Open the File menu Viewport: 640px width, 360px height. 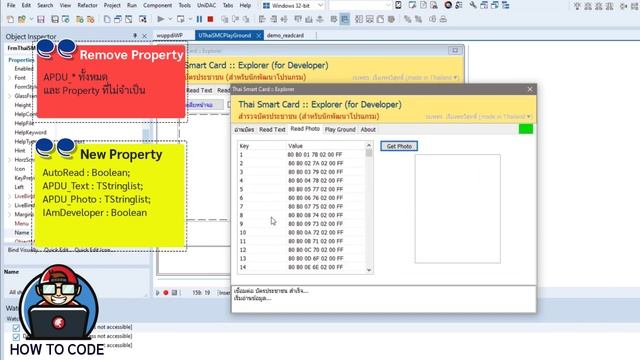pos(11,5)
